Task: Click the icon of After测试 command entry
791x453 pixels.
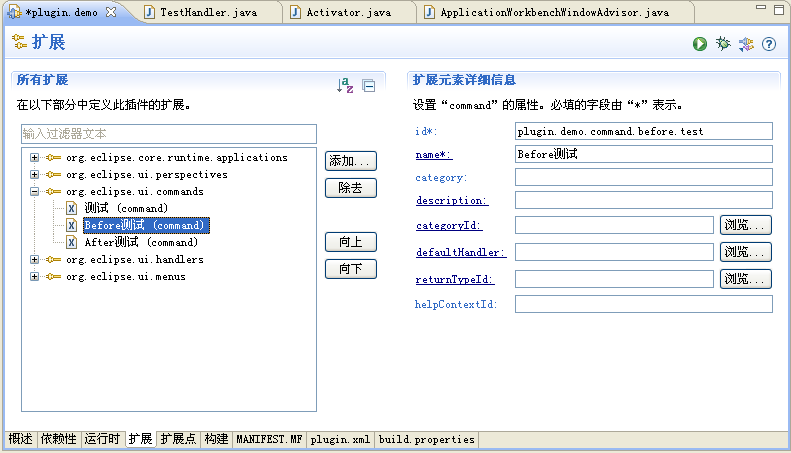Action: [x=72, y=243]
